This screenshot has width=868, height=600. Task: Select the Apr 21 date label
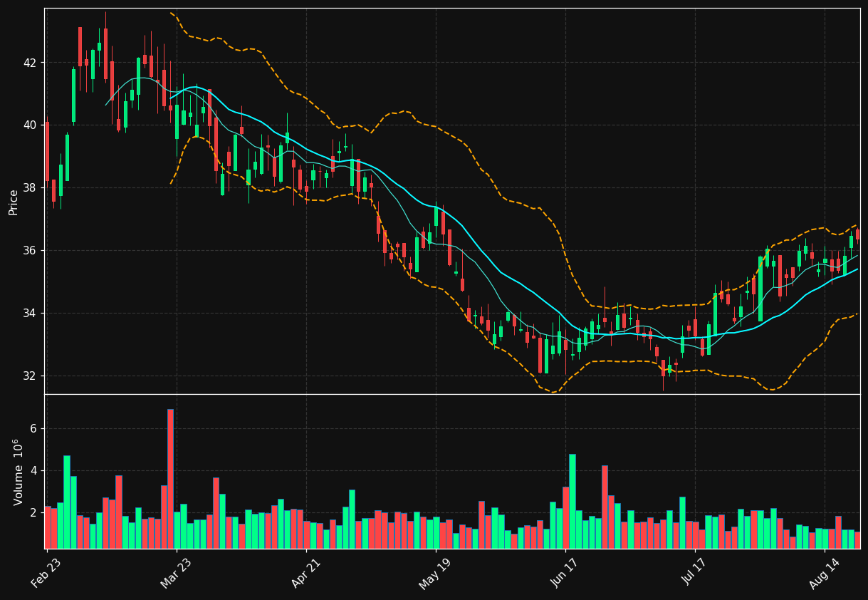[x=305, y=574]
